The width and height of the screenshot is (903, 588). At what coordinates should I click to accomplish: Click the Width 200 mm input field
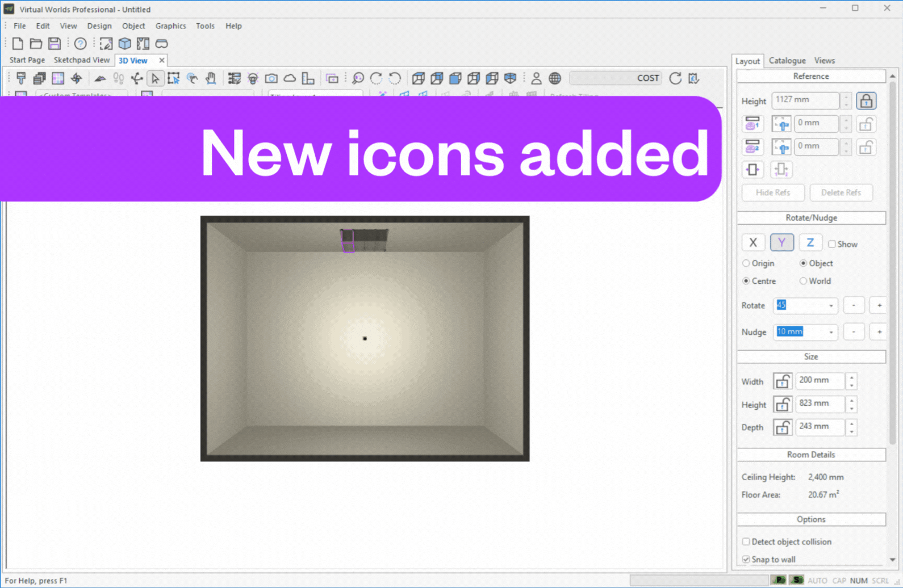click(820, 381)
